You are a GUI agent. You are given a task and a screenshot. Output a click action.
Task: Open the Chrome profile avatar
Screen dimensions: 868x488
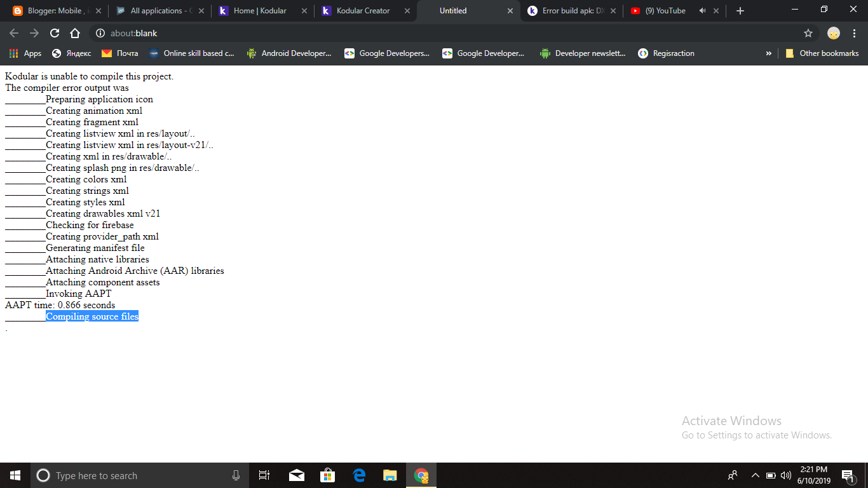[834, 33]
